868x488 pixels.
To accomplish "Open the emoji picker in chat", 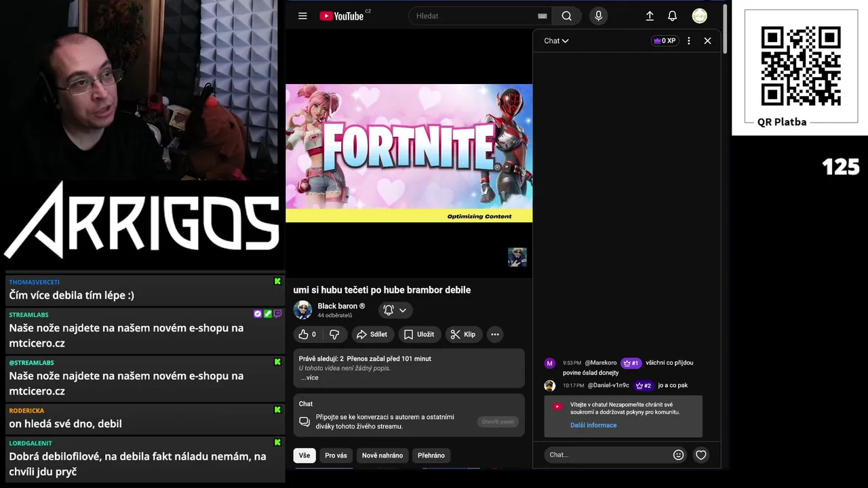I will point(678,455).
